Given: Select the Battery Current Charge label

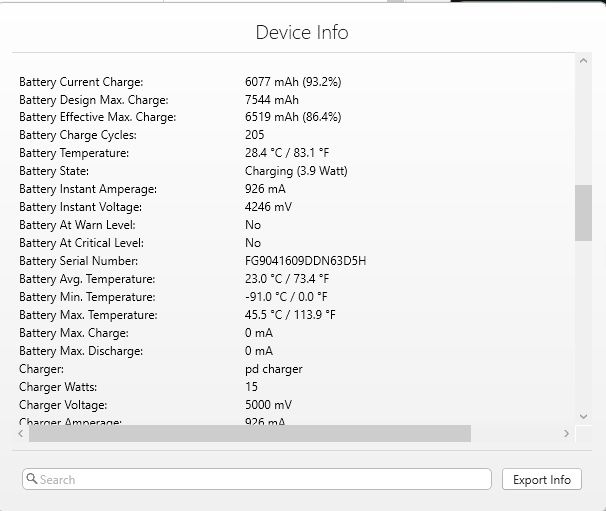Looking at the screenshot, I should tap(81, 82).
